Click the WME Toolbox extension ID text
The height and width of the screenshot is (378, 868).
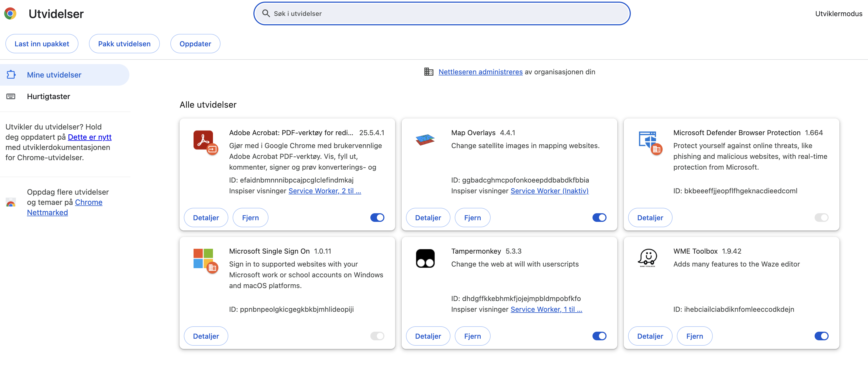[733, 309]
